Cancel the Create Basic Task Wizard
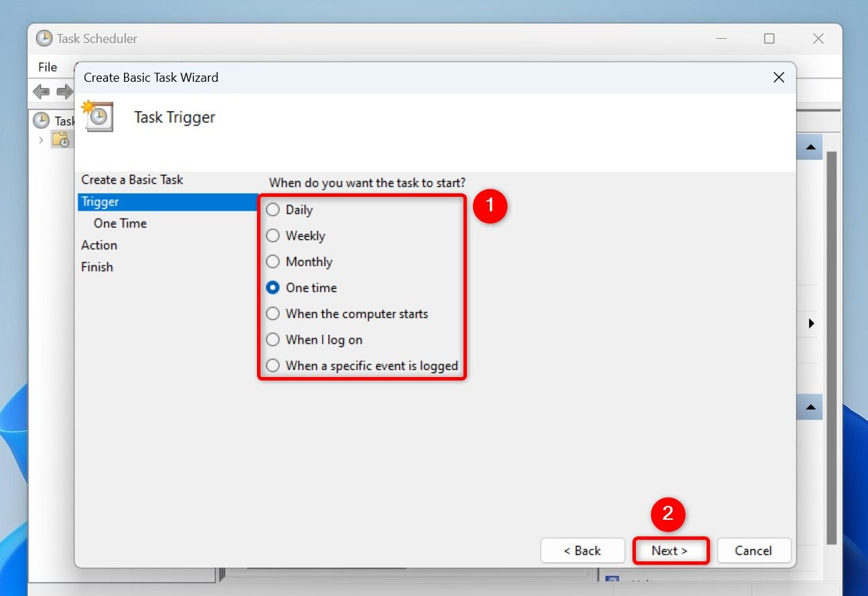Screen dimensions: 868x596 (x=754, y=551)
